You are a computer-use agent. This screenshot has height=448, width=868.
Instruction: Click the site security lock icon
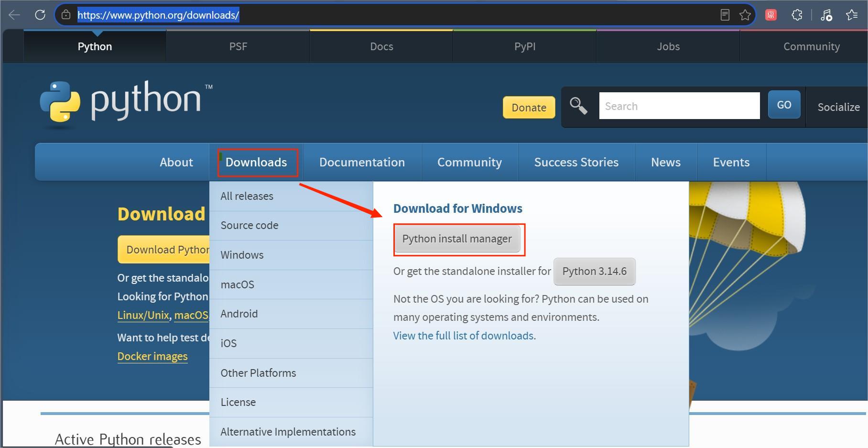click(66, 15)
